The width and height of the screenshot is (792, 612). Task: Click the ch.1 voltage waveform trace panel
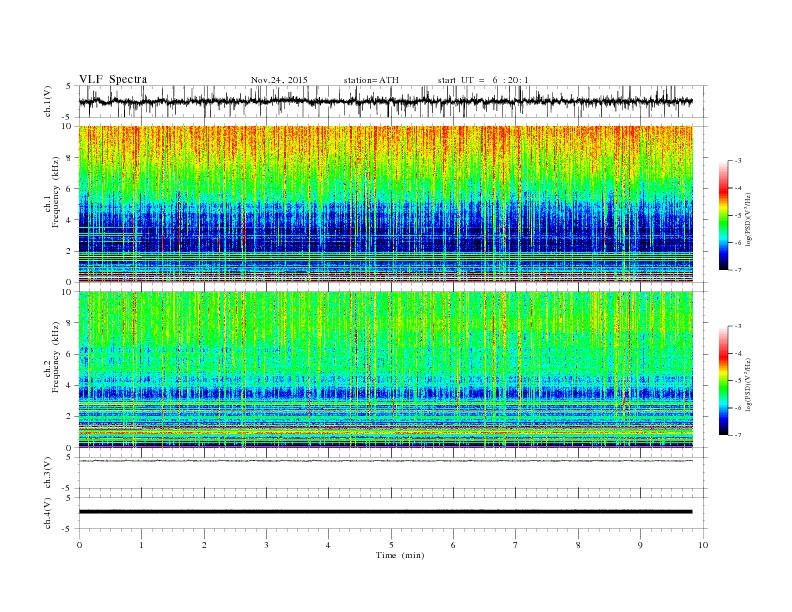click(393, 101)
